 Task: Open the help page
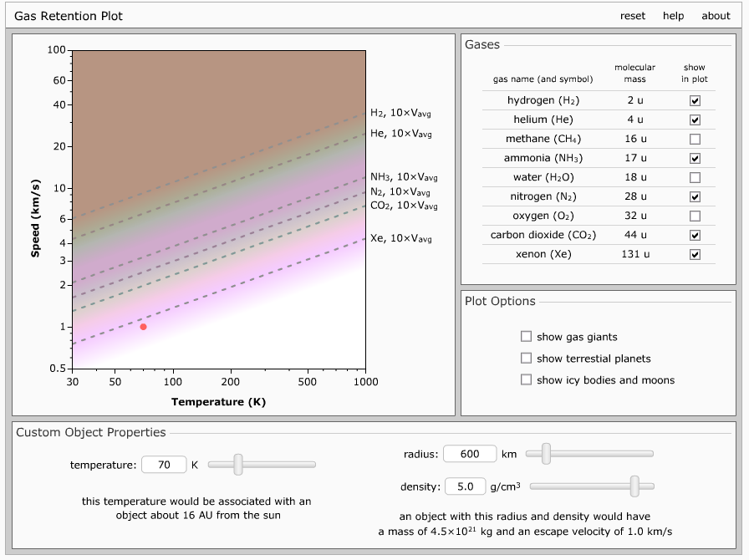pyautogui.click(x=673, y=15)
